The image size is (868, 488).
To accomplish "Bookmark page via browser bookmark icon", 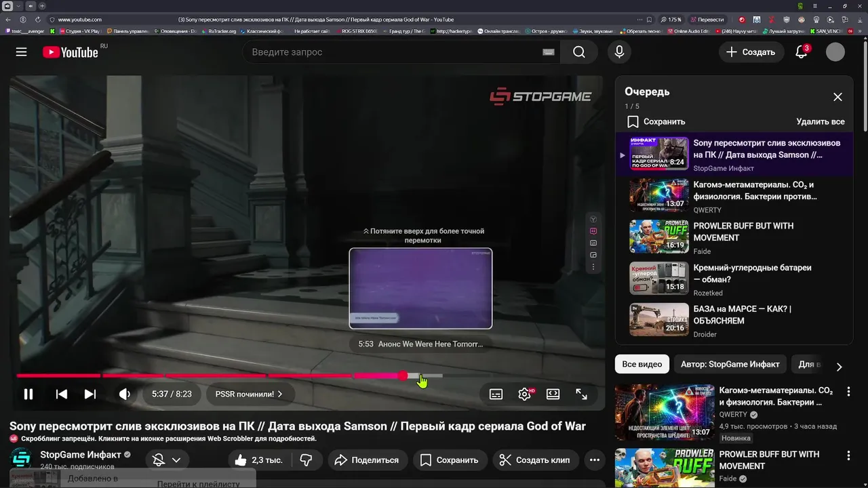I will 650,20.
